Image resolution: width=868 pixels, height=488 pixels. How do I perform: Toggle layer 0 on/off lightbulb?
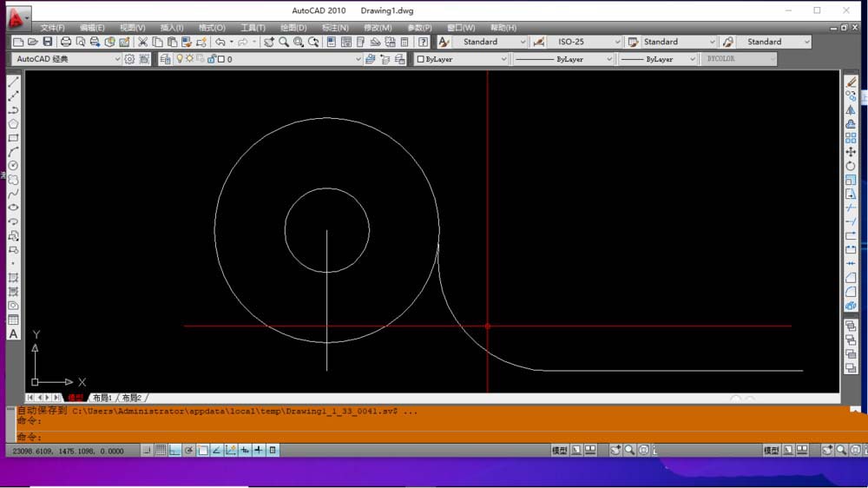pyautogui.click(x=180, y=59)
